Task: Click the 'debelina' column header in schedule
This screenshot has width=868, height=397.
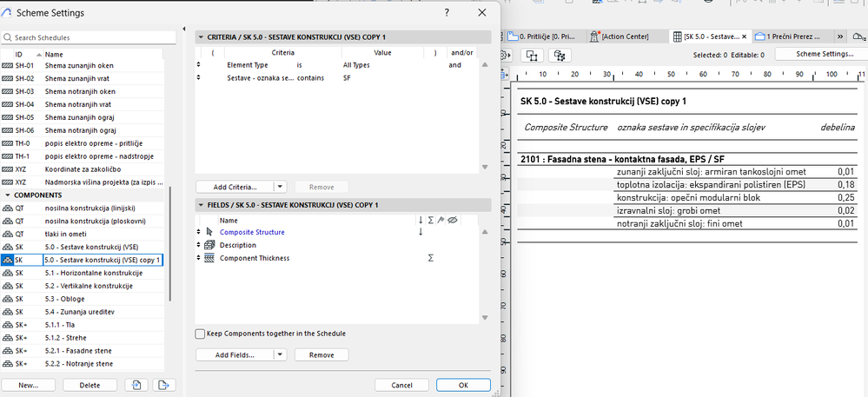Action: pyautogui.click(x=837, y=128)
